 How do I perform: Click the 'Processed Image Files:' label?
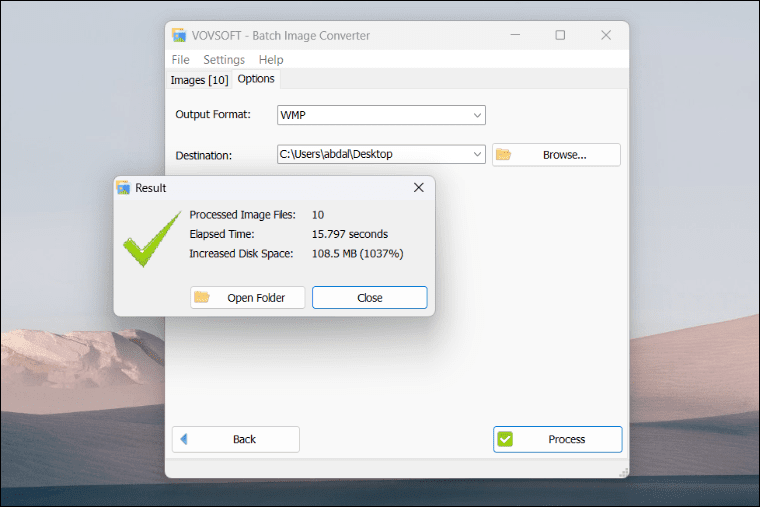242,215
